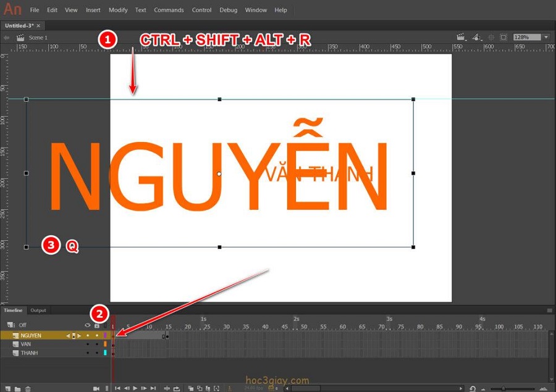Open the timeline panel options menu
Screen dimensions: 556x392
pyautogui.click(x=549, y=311)
